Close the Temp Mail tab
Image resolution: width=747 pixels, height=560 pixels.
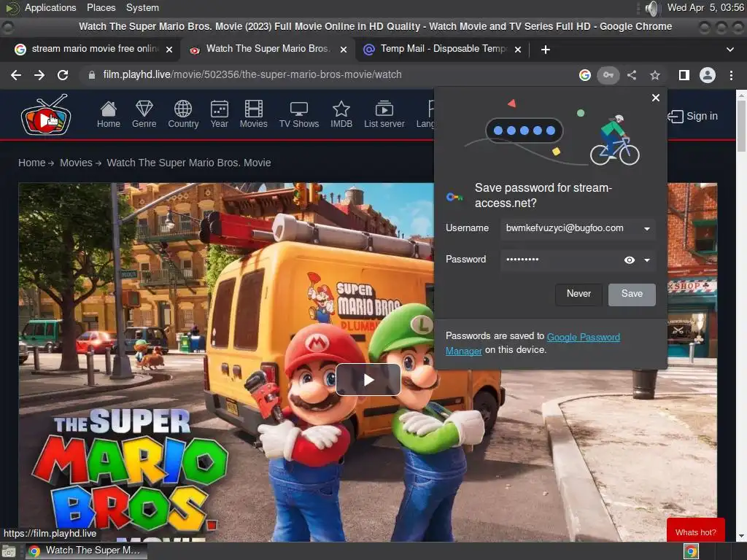518,50
